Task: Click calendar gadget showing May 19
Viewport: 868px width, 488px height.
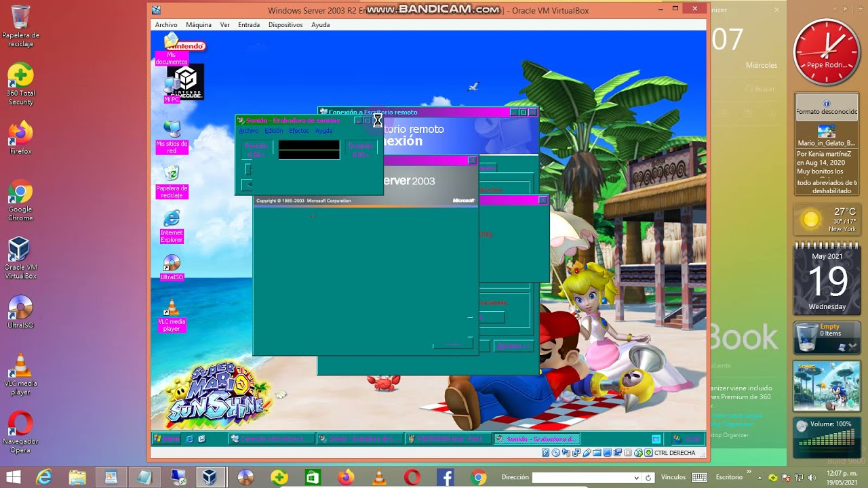Action: (x=827, y=279)
